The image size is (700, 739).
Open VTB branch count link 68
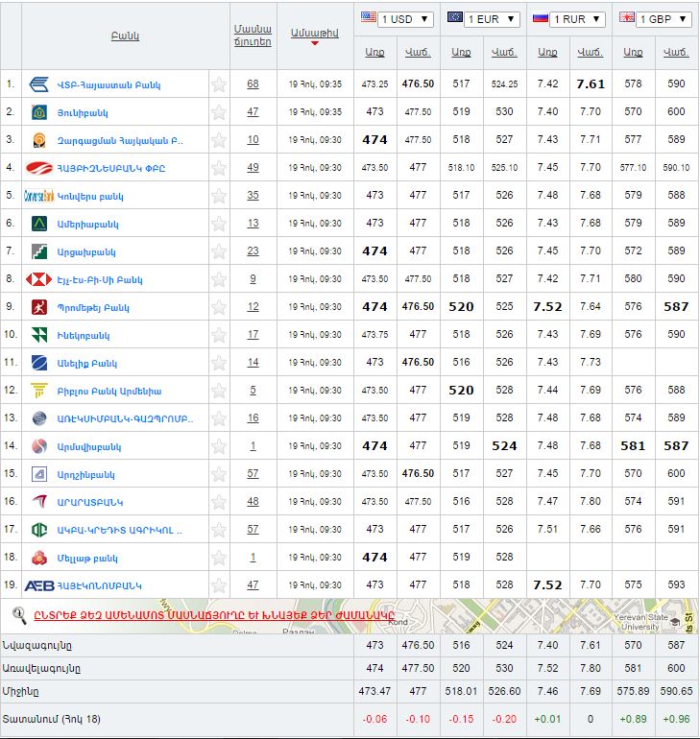click(x=253, y=84)
